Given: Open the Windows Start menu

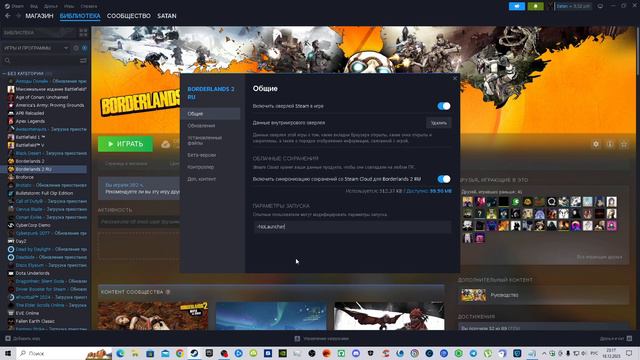Looking at the screenshot, I should 7,353.
